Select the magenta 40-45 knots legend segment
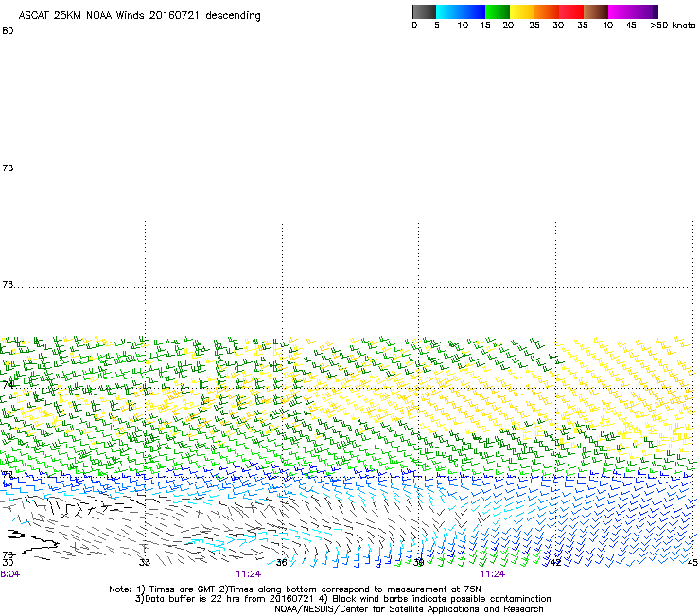Screen dimensions: 700x615 [621, 11]
